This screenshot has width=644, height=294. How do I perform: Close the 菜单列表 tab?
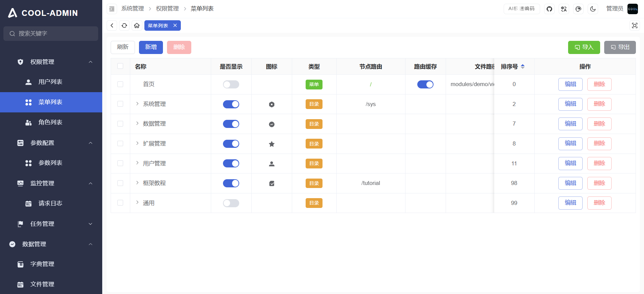175,26
